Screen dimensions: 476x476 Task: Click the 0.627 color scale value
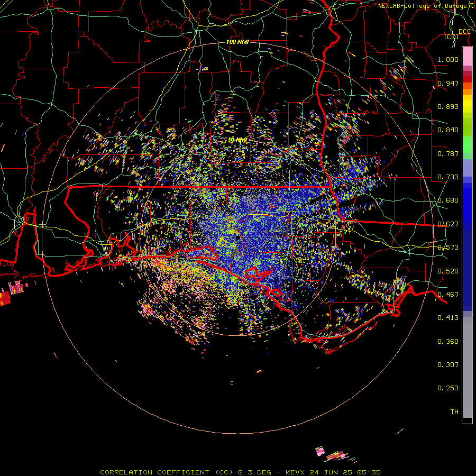pyautogui.click(x=448, y=224)
